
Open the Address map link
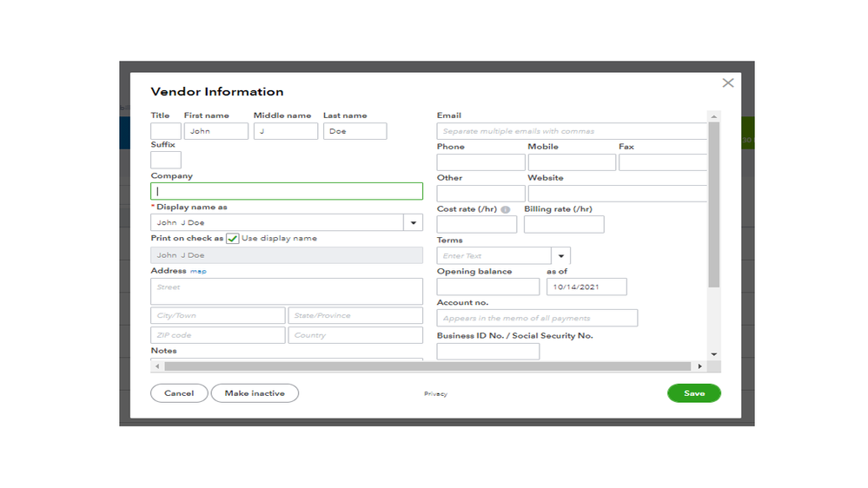click(198, 271)
